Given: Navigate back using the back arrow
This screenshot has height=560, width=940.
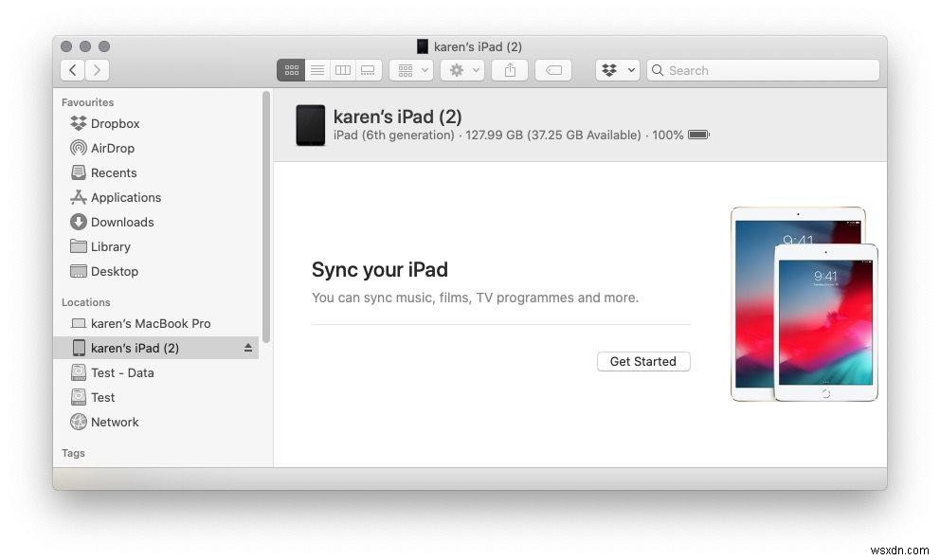Looking at the screenshot, I should [x=72, y=69].
